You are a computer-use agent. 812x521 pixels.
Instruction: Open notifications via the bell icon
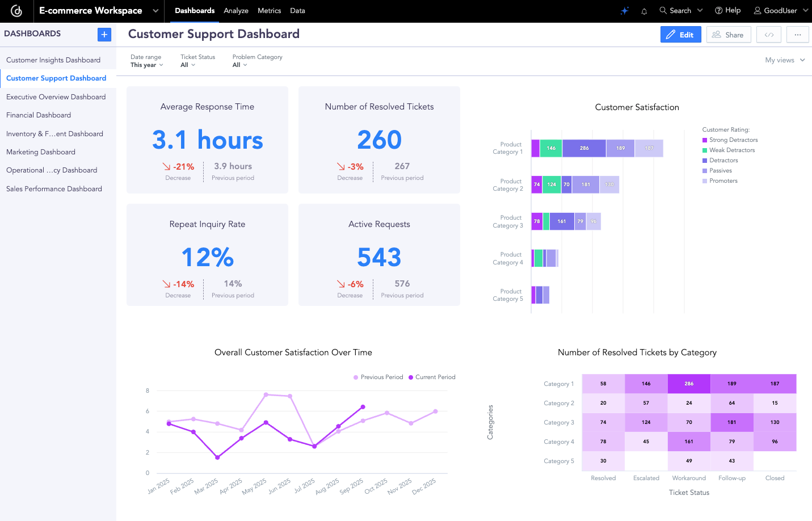pyautogui.click(x=644, y=10)
